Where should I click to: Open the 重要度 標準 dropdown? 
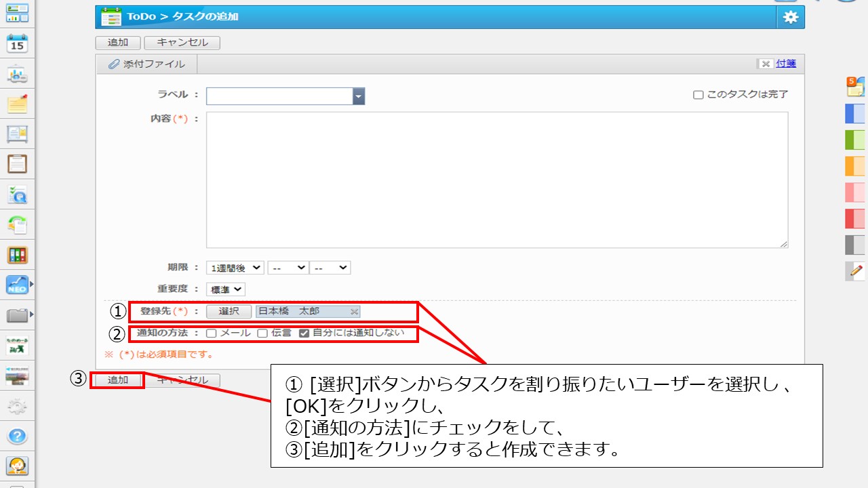(x=226, y=289)
